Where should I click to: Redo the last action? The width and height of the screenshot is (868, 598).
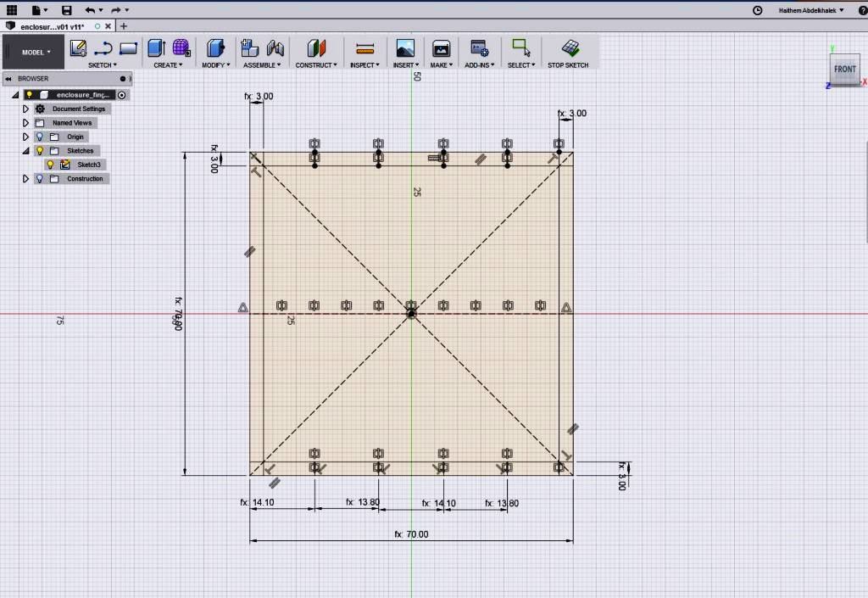[x=115, y=9]
